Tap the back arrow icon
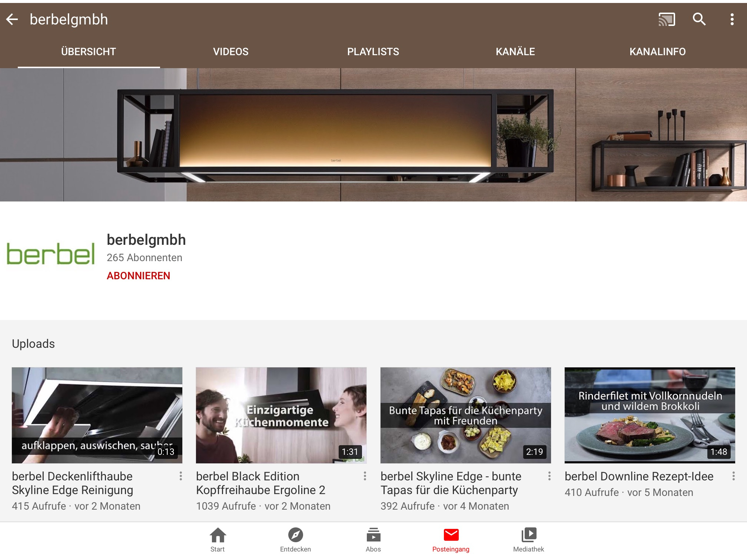The image size is (747, 560). click(12, 19)
